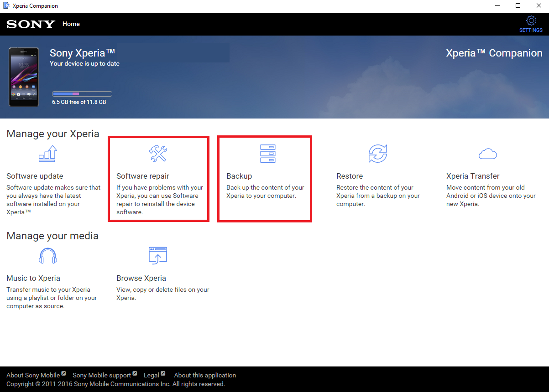This screenshot has width=549, height=392.
Task: Choose the Software repair heading
Action: 143,176
